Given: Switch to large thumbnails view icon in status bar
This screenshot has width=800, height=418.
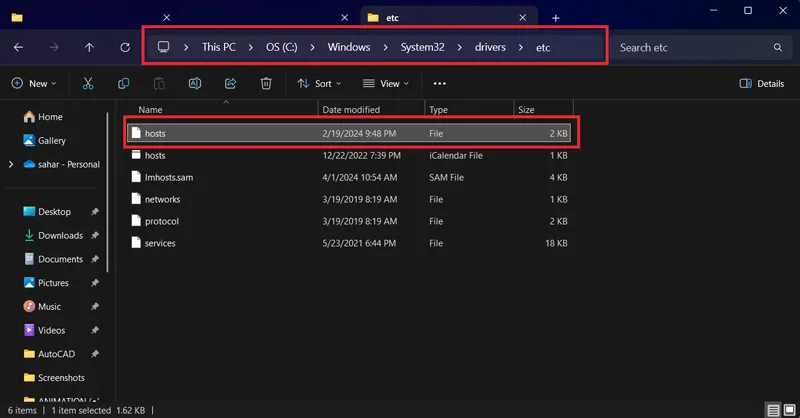Looking at the screenshot, I should click(789, 410).
